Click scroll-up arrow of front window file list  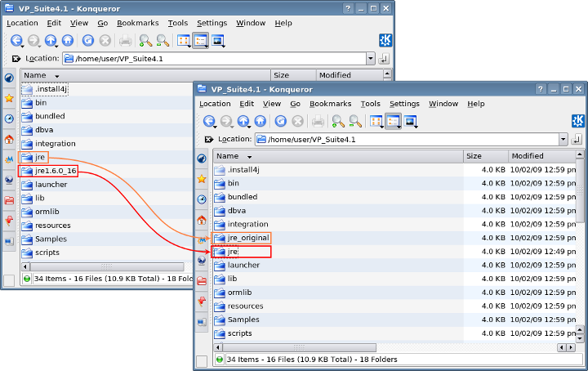(580, 154)
